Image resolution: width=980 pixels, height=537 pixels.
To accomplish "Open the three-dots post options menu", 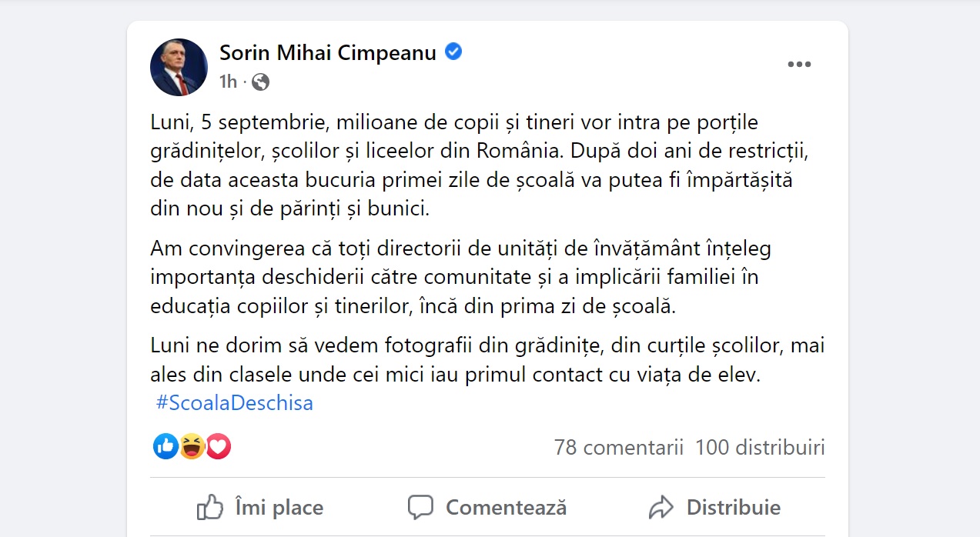I will tap(799, 65).
